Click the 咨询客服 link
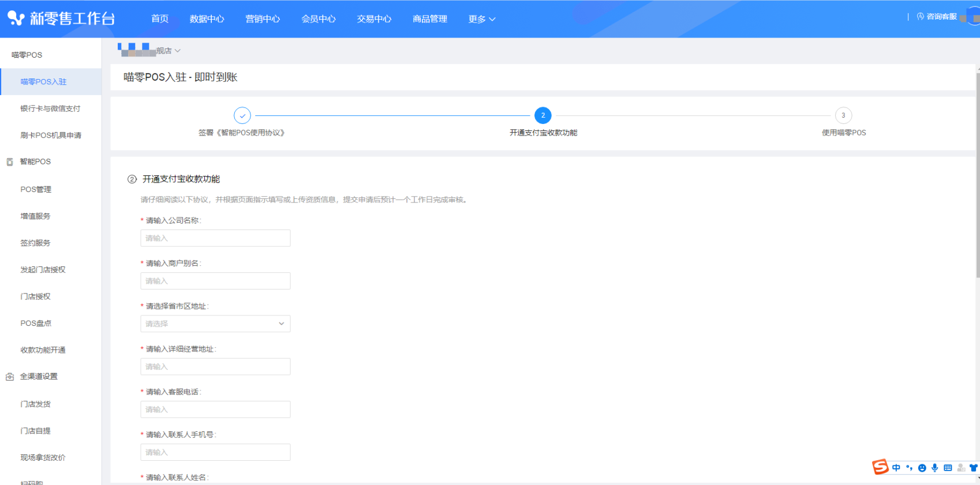 941,17
